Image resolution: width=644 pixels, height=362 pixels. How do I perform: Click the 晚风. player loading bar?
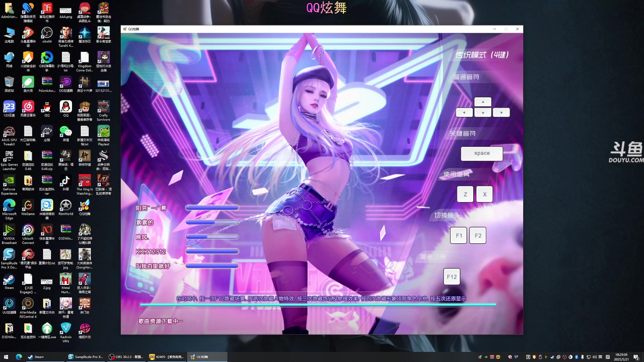tap(212, 237)
